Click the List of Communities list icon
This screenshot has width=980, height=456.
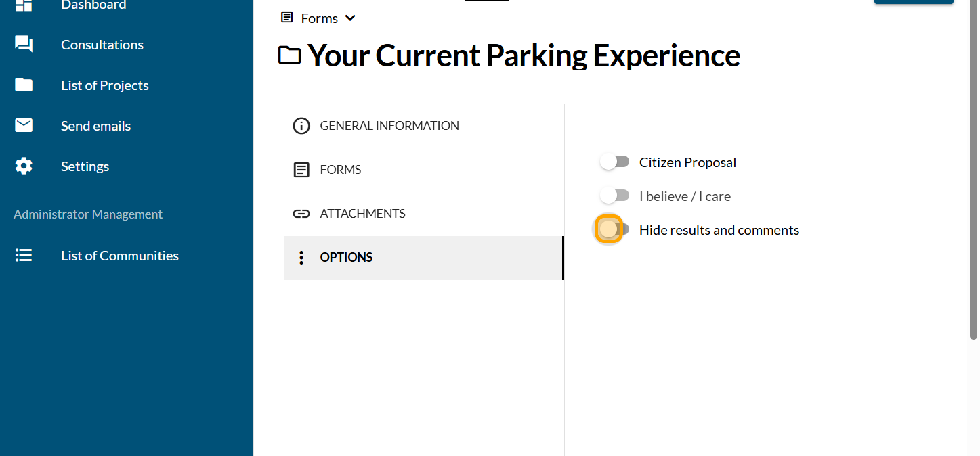[24, 256]
